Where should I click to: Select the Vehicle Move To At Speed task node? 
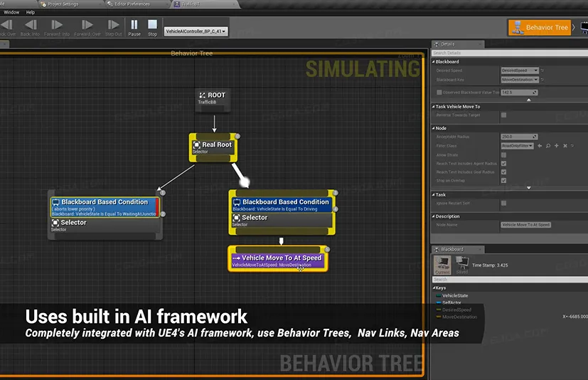click(x=277, y=260)
